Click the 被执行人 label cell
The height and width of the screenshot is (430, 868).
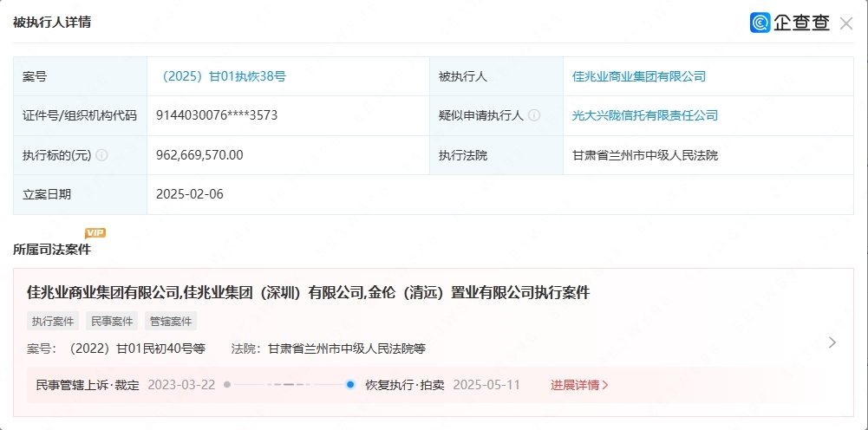pos(497,76)
